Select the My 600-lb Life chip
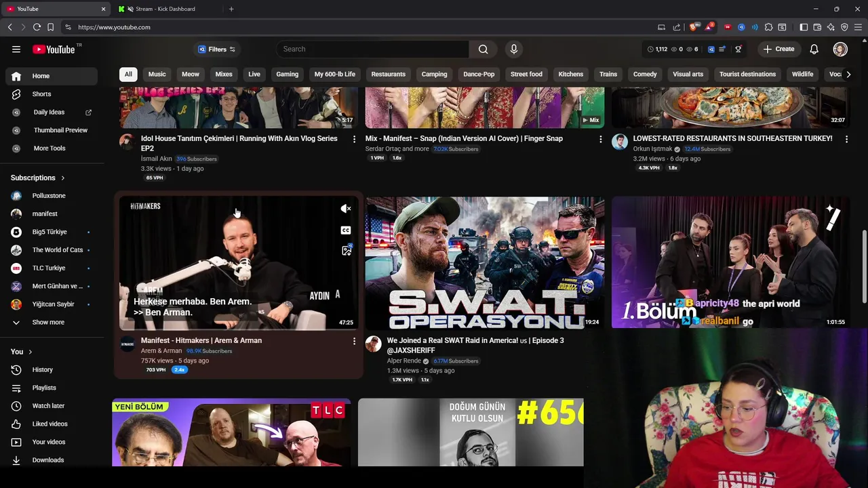This screenshot has width=868, height=488. 334,75
